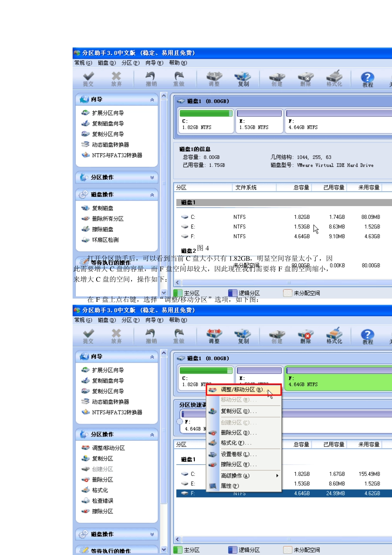
Task: Click 已用容量 column header in lower table
Action: point(329,445)
